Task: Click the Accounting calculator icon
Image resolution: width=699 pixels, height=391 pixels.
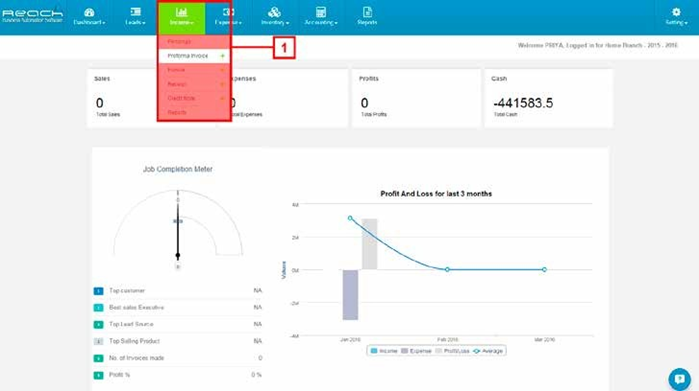Action: click(321, 12)
